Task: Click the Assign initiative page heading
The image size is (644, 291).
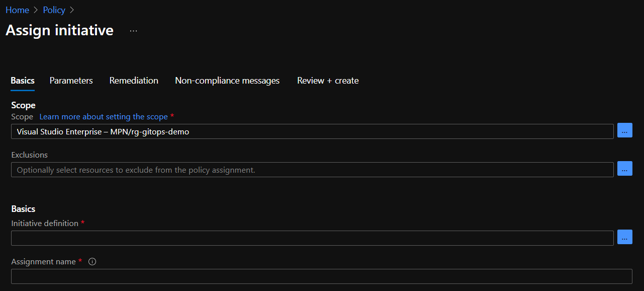Action: coord(59,31)
